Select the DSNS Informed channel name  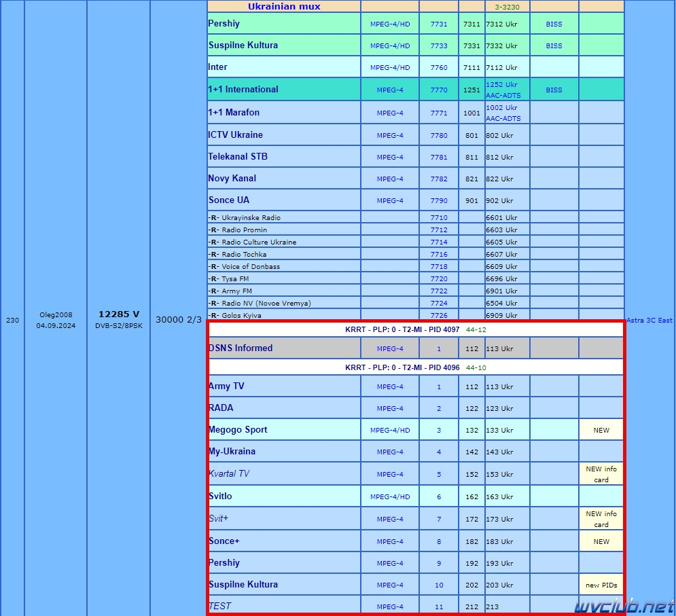(x=240, y=348)
